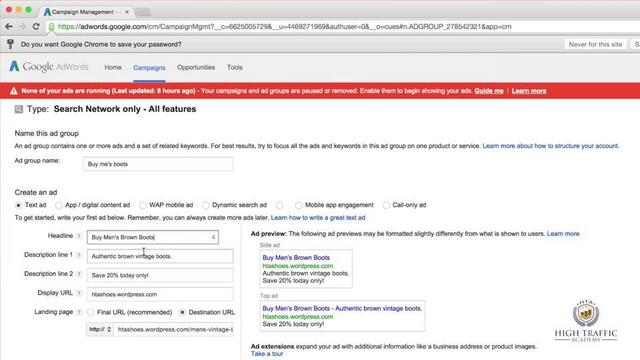The width and height of the screenshot is (640, 360).
Task: Open the http:// protocol dropdown
Action: (100, 329)
